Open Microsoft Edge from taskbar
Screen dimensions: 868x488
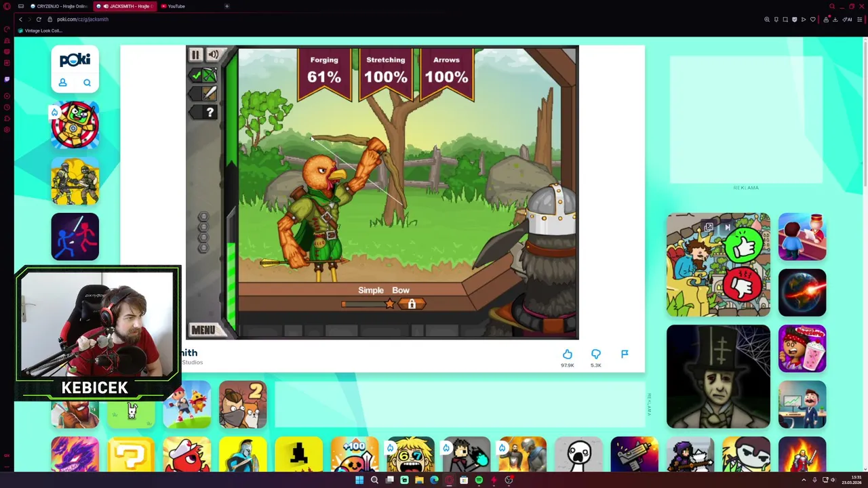434,480
